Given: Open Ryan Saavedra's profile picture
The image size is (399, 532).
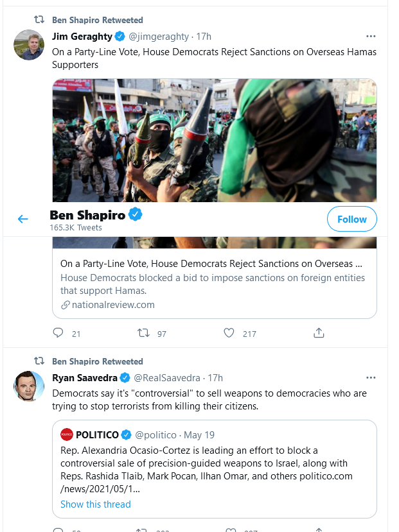Looking at the screenshot, I should (29, 386).
